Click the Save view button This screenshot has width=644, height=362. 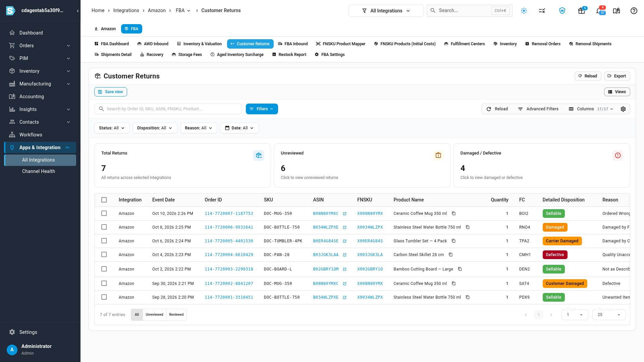110,92
